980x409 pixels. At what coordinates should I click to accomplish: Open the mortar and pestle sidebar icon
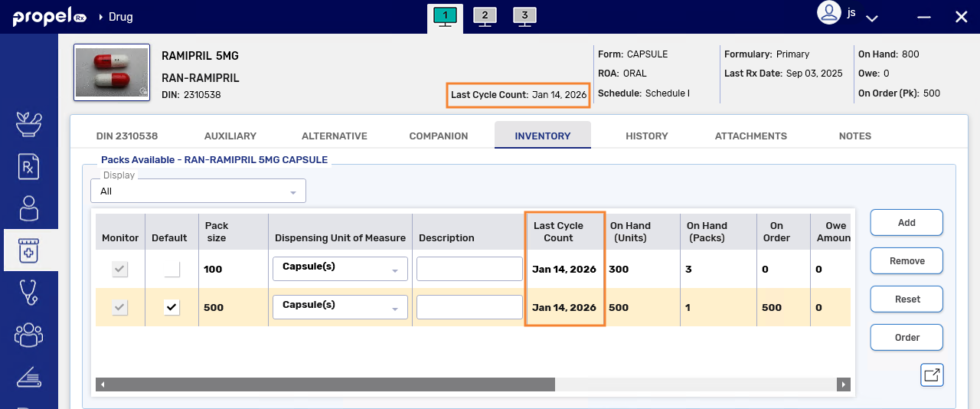pos(28,124)
